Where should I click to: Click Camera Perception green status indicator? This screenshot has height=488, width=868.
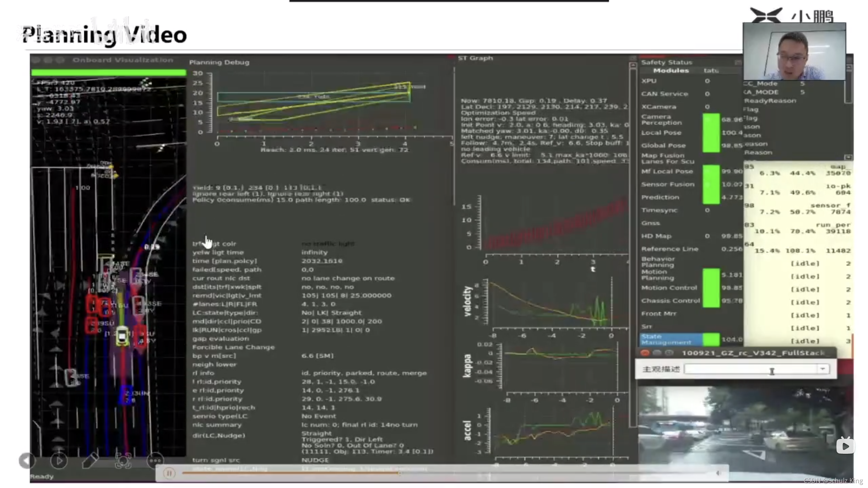(711, 120)
